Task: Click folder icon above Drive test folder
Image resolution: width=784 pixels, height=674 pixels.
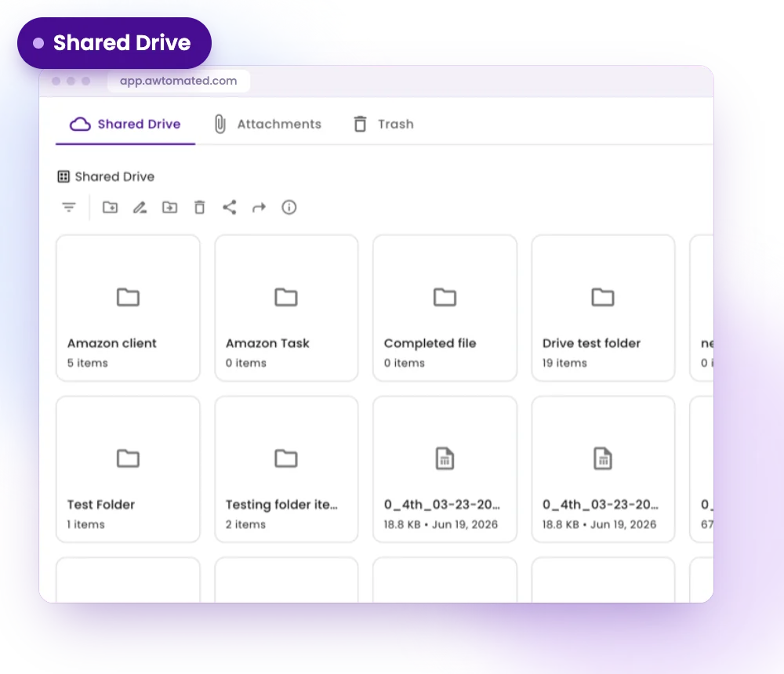Action: 603,297
